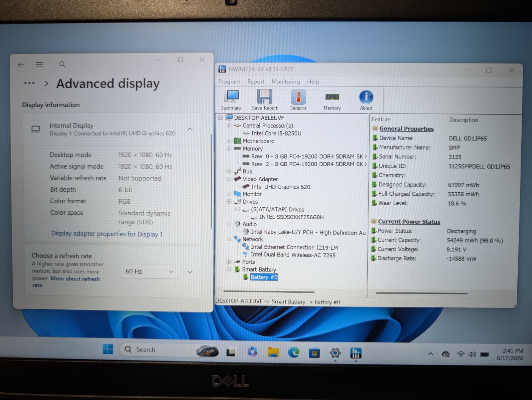Image resolution: width=532 pixels, height=400 pixels.
Task: Collapse the Smart Battery tree node
Action: coord(228,269)
